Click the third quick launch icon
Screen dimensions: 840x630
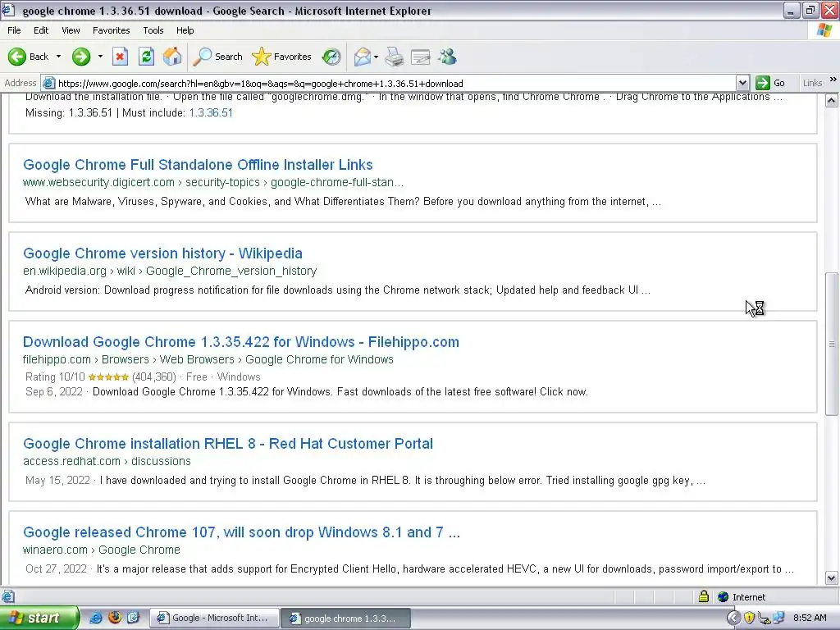pos(133,618)
